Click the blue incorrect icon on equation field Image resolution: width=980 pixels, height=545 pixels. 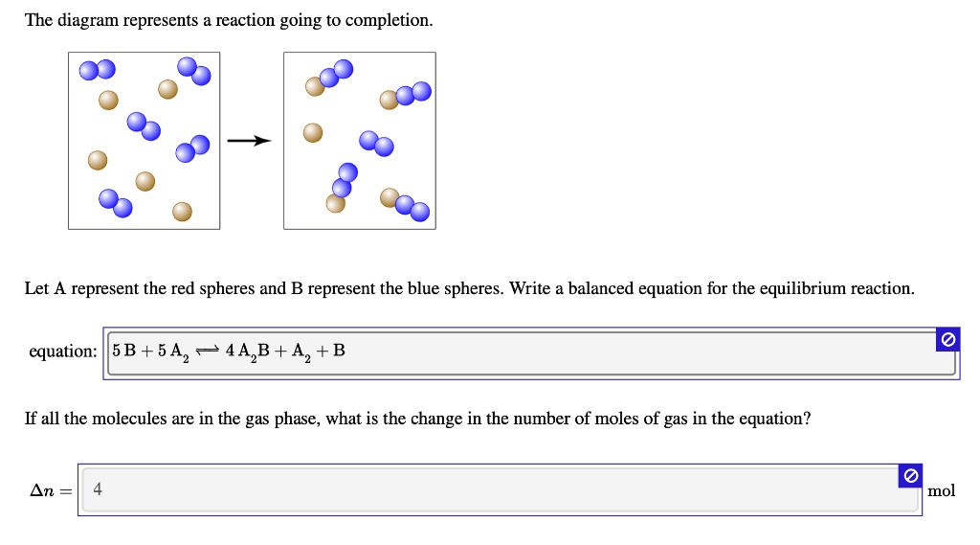pyautogui.click(x=947, y=340)
